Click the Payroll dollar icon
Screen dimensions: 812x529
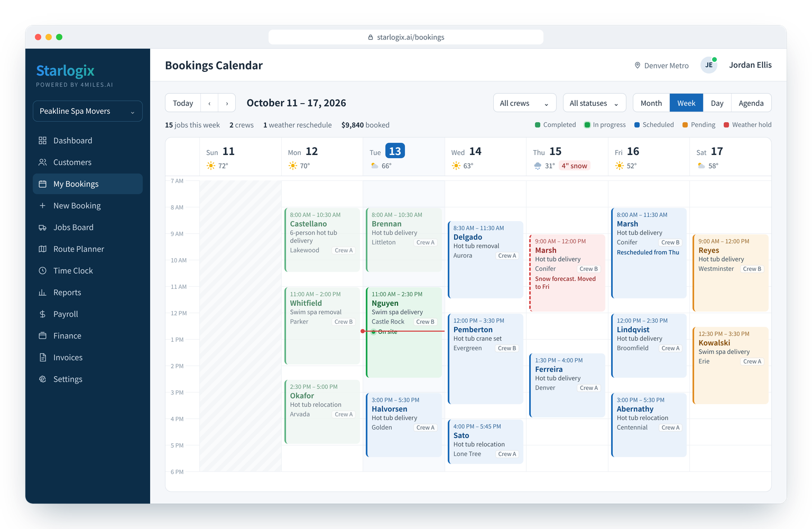click(42, 314)
